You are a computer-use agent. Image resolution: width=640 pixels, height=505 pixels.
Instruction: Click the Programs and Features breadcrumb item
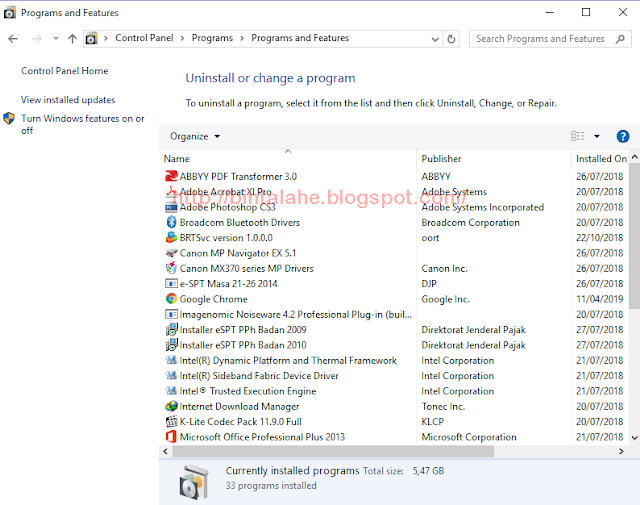300,38
